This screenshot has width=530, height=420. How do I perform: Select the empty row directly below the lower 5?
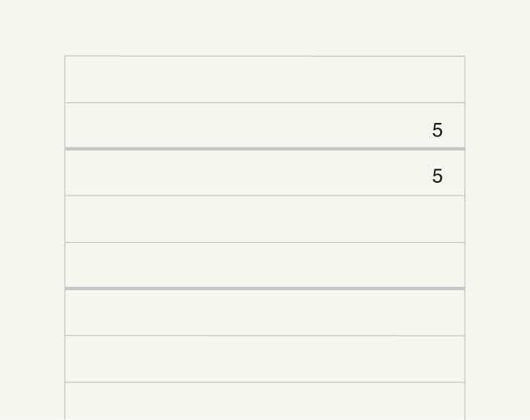tap(265, 219)
